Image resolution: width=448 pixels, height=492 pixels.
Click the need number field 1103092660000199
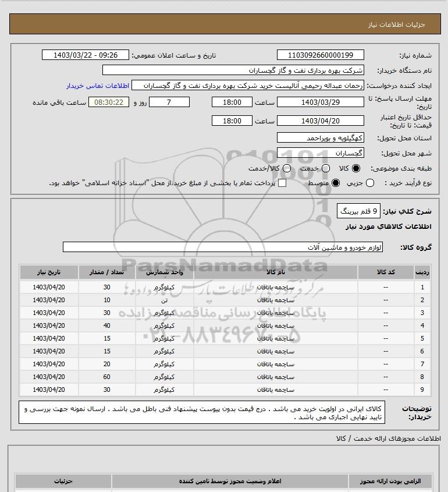coord(321,55)
